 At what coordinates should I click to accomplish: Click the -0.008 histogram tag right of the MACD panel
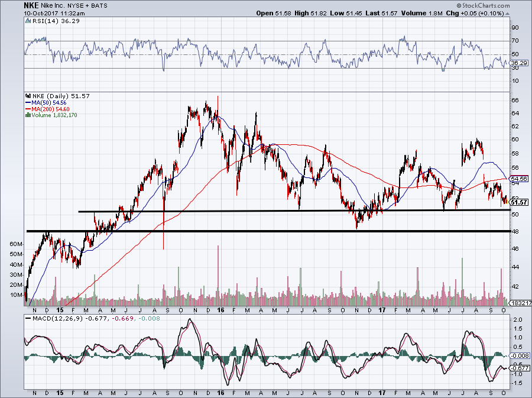(x=521, y=355)
